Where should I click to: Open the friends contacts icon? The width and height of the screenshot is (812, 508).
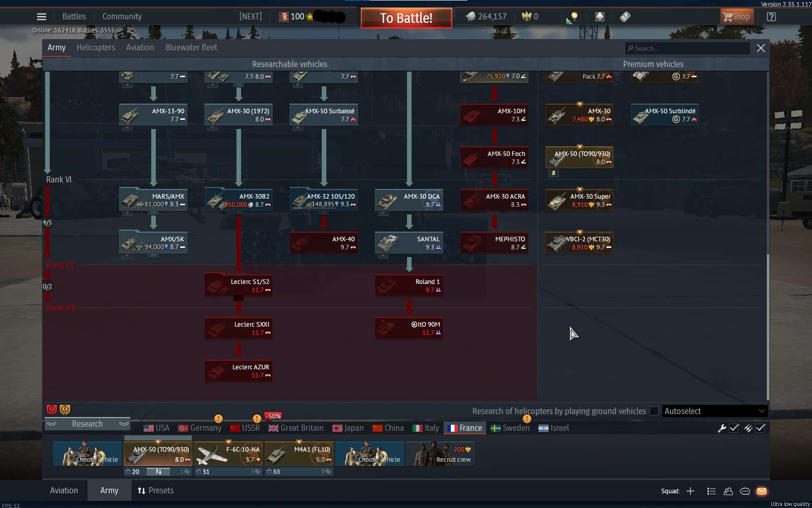click(728, 491)
